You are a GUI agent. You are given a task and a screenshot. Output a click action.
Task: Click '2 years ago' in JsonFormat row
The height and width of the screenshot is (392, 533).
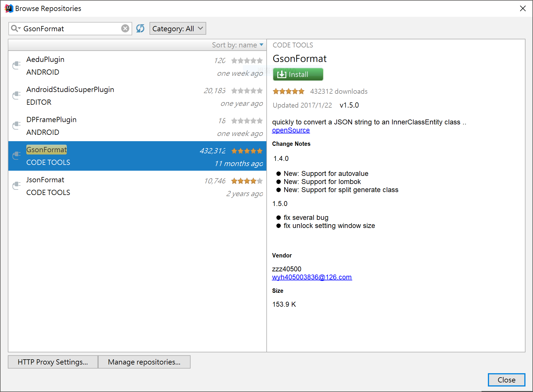245,194
